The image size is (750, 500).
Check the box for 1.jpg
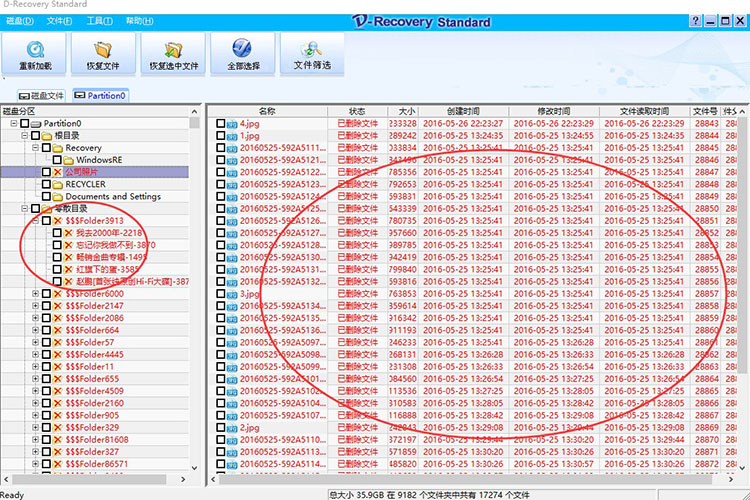pyautogui.click(x=221, y=136)
